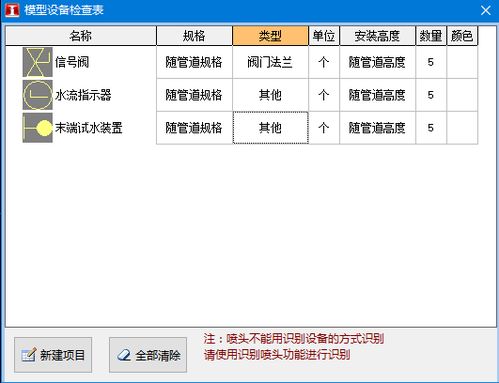Open type cell 其他 for 水流指示器
The image size is (499, 383).
point(270,95)
